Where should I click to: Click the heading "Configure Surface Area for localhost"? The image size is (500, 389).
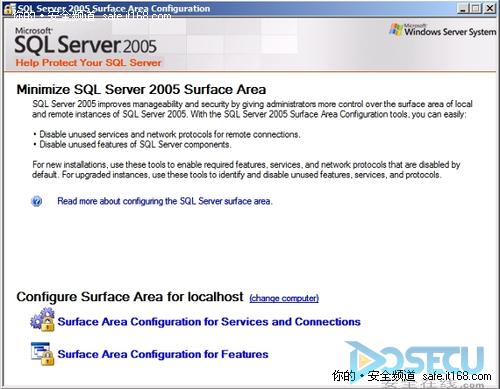coord(130,297)
